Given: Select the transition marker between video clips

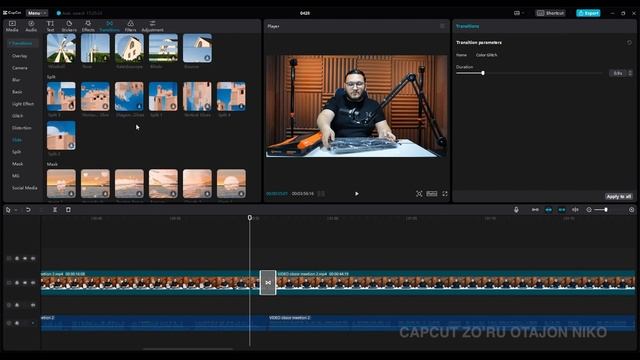Looking at the screenshot, I should pos(268,282).
